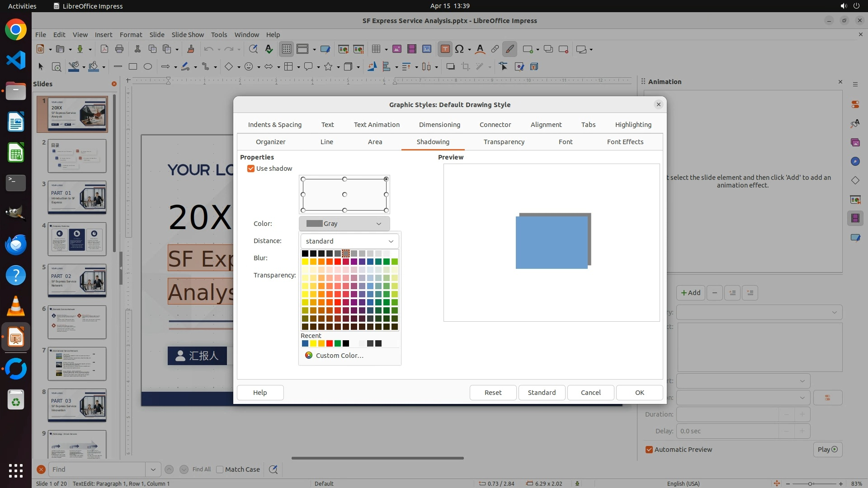The width and height of the screenshot is (868, 488).
Task: Click the Insert Special Character omega icon
Action: [459, 49]
